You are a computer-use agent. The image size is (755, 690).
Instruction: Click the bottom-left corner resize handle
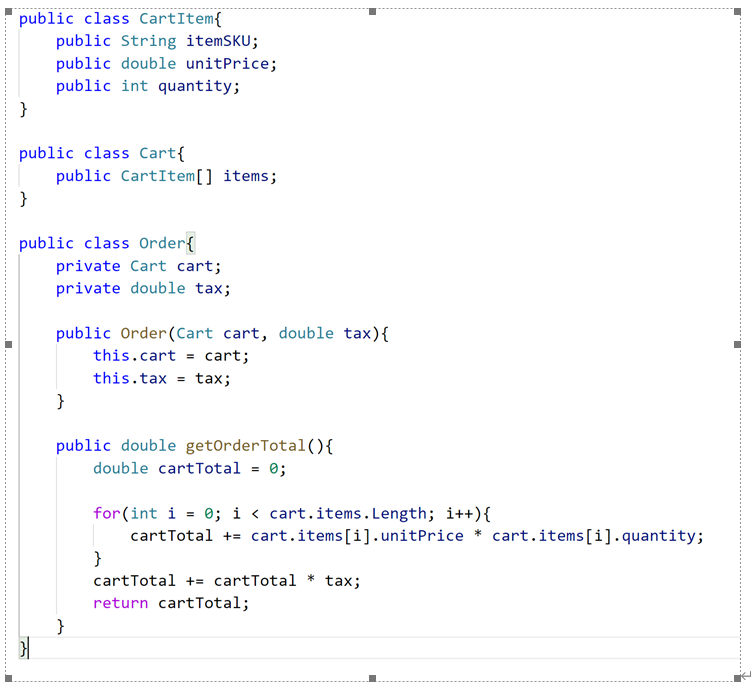8,678
